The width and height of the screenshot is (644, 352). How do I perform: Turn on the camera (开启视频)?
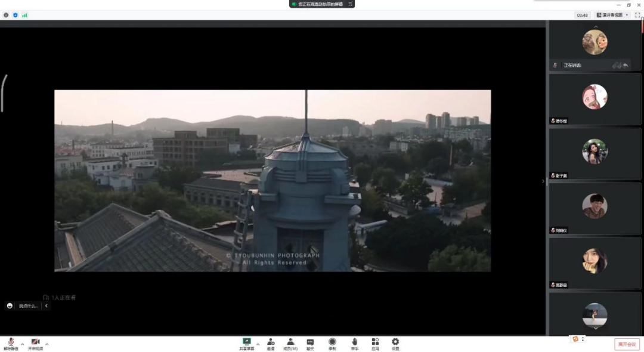(35, 343)
